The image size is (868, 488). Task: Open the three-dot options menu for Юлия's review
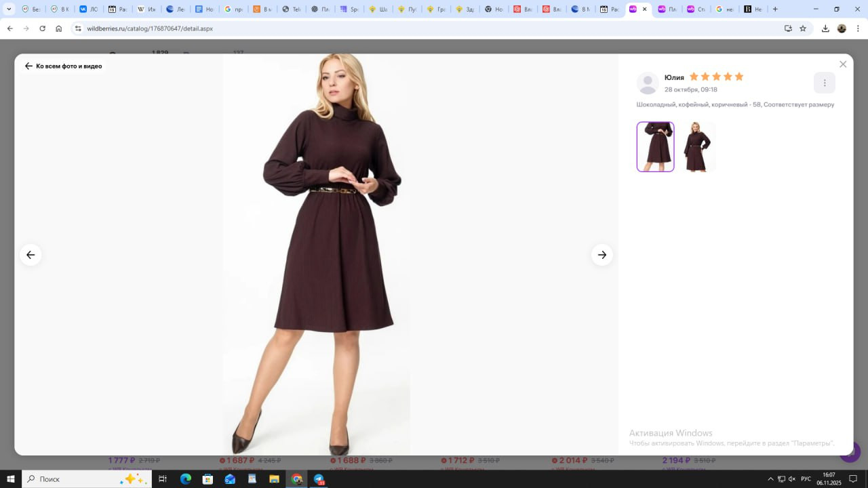point(825,83)
